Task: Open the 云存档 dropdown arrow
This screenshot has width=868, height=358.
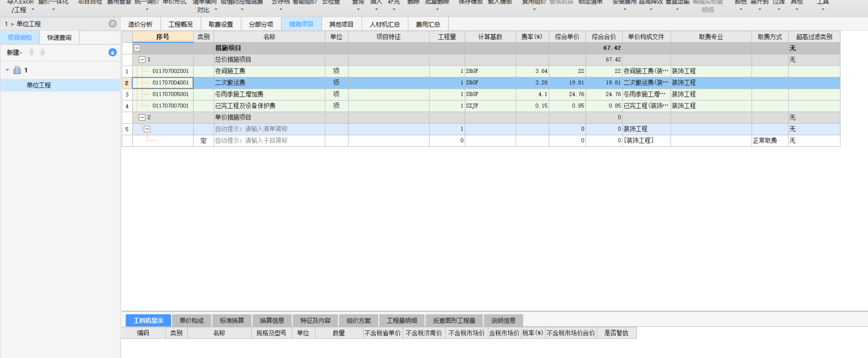Action: pos(281,9)
